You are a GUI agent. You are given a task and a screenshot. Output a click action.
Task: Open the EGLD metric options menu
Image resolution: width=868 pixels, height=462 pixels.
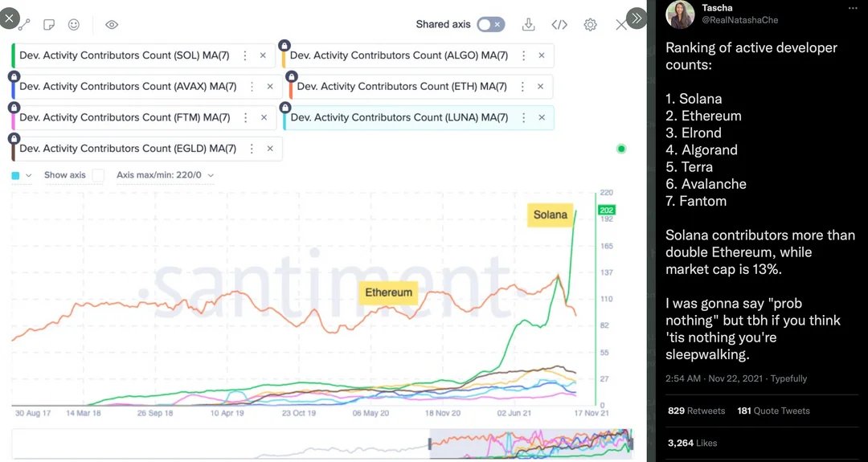click(x=252, y=149)
